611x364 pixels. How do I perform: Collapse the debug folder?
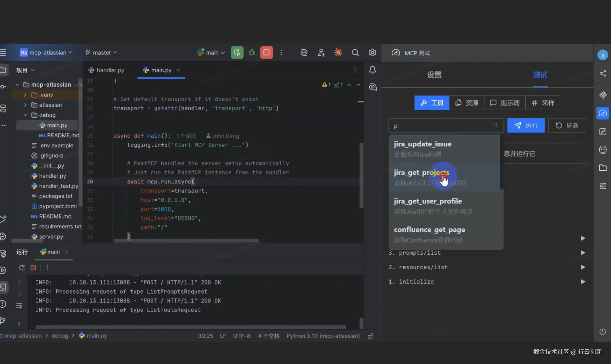point(25,115)
